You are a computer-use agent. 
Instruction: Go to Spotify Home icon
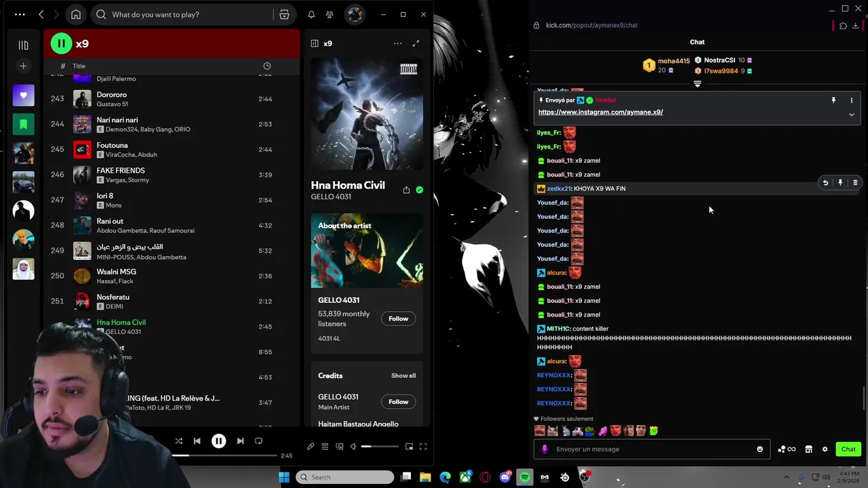pos(76,14)
